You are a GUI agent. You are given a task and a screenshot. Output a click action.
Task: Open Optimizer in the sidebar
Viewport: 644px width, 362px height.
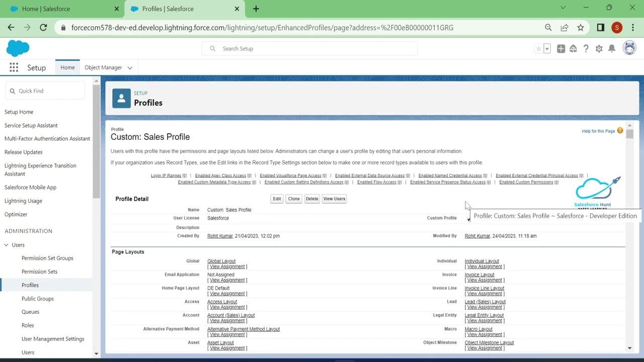[16, 215]
